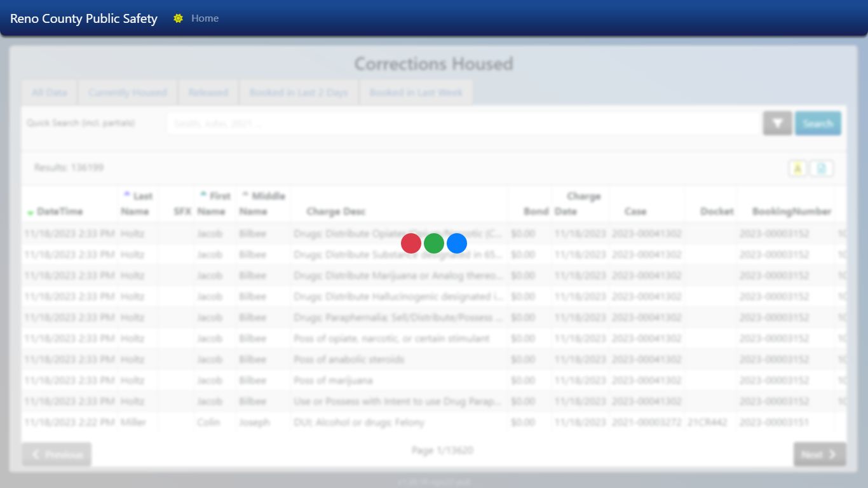This screenshot has width=868, height=488.
Task: Open the Home link in the navbar
Action: pyautogui.click(x=205, y=18)
